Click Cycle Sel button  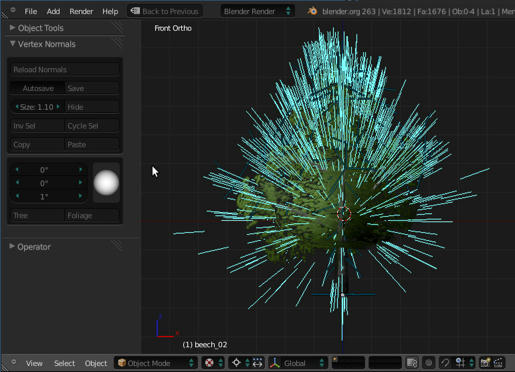coord(92,126)
